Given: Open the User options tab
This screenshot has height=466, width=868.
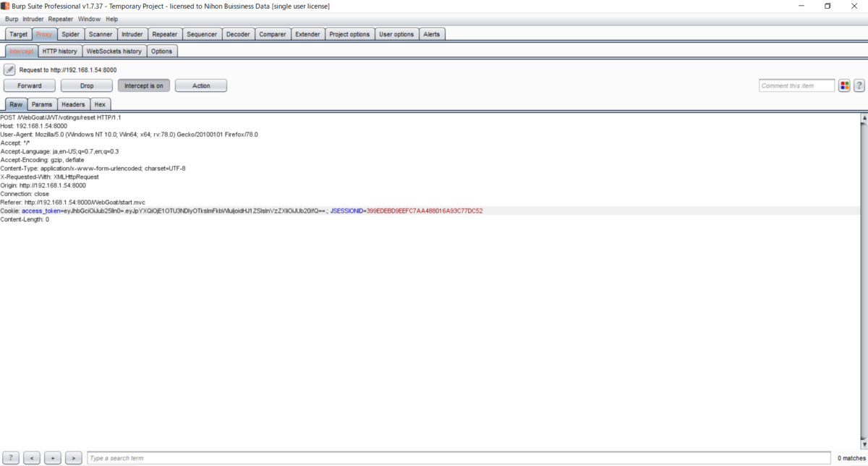Looking at the screenshot, I should pos(397,34).
